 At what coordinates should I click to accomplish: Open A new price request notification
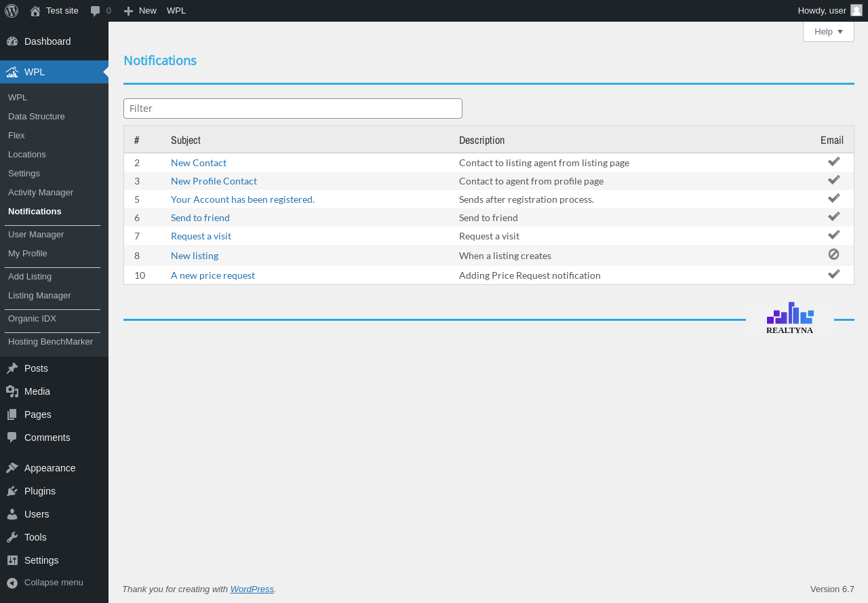click(213, 275)
